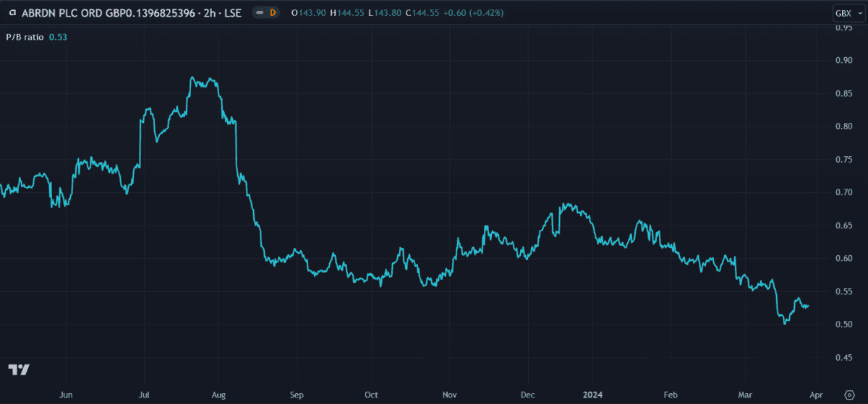The image size is (868, 404).
Task: Click the TradingView logo in the chart corner
Action: (19, 369)
